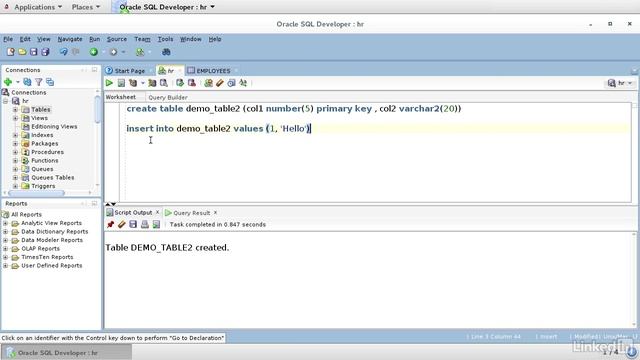
Task: Click the SQL Tuning Advisor magnifier icon
Action: 164,83
